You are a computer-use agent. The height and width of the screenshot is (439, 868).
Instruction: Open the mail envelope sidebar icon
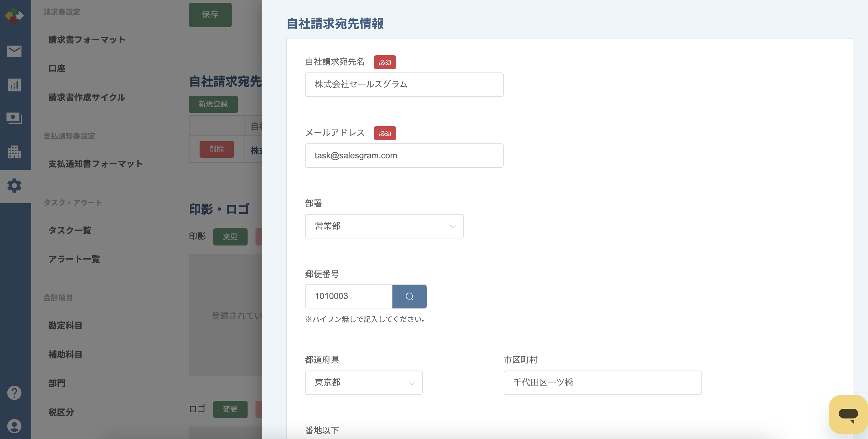(14, 51)
